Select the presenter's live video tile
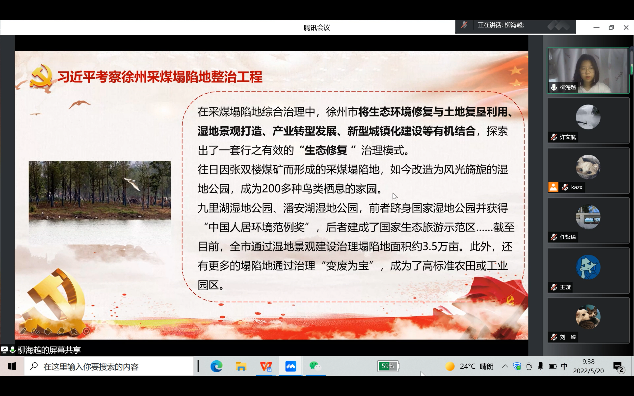 [588, 70]
